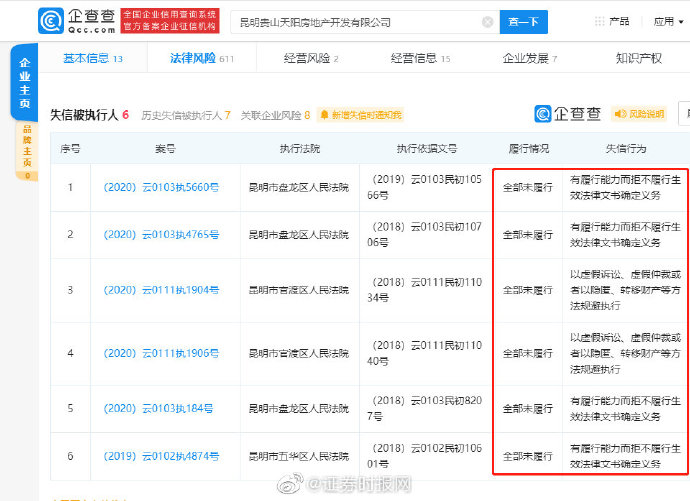Viewport: 690px width, 501px height.
Task: Open case link (2020)云0103执5660号
Action: pos(161,187)
